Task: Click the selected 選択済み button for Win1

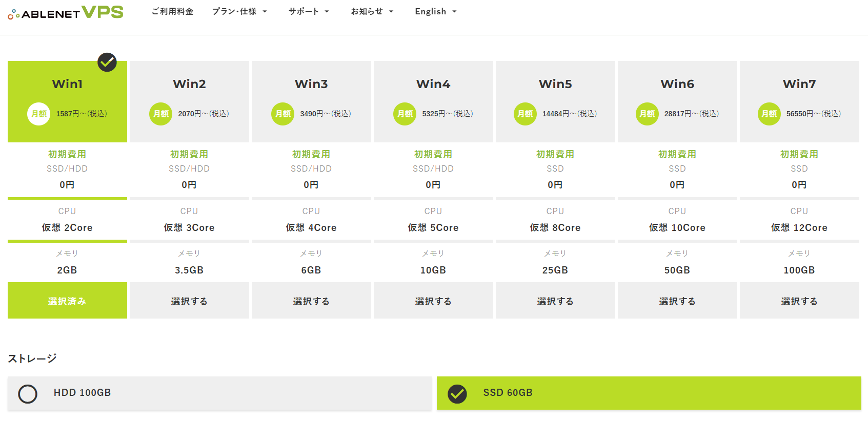Action: pyautogui.click(x=67, y=301)
